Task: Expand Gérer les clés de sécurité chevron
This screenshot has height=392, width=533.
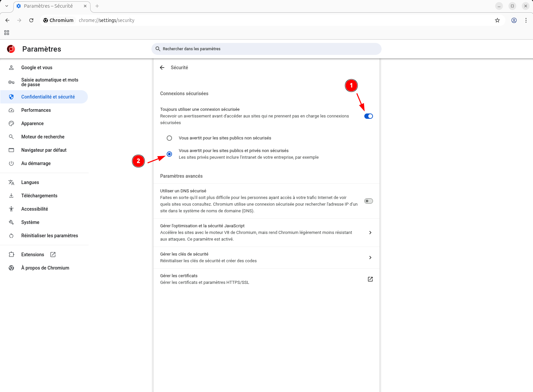Action: tap(370, 258)
